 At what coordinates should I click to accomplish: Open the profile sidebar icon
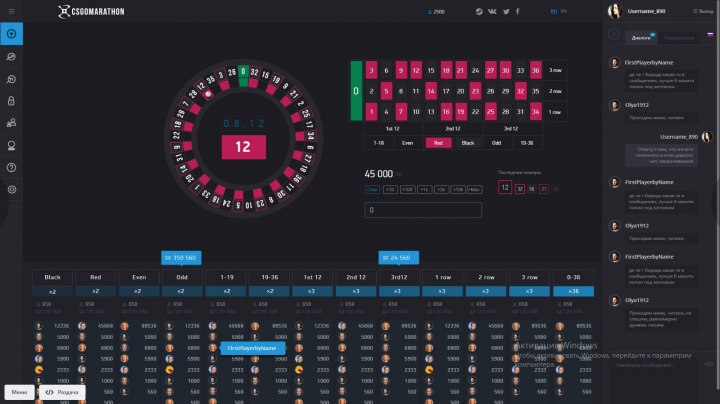[x=11, y=145]
